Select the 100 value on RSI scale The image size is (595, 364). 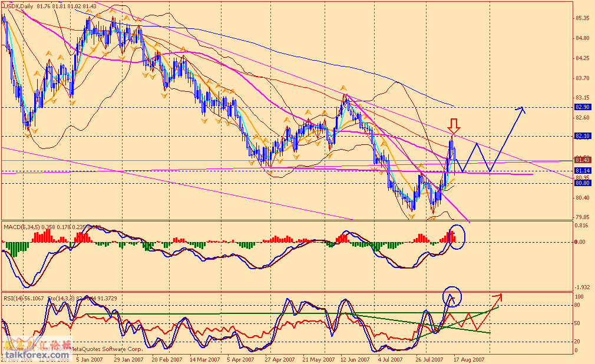[580, 297]
